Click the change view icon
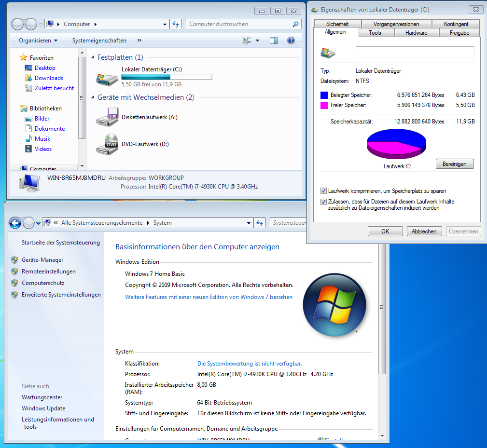Image resolution: width=487 pixels, height=448 pixels. tap(247, 41)
